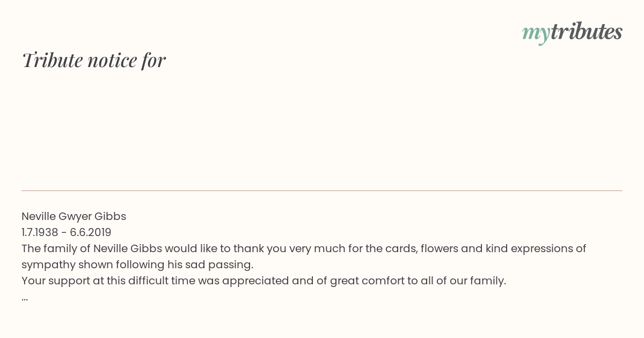644x338 pixels.
Task: Click the green "my" in the logo
Action: pyautogui.click(x=536, y=34)
